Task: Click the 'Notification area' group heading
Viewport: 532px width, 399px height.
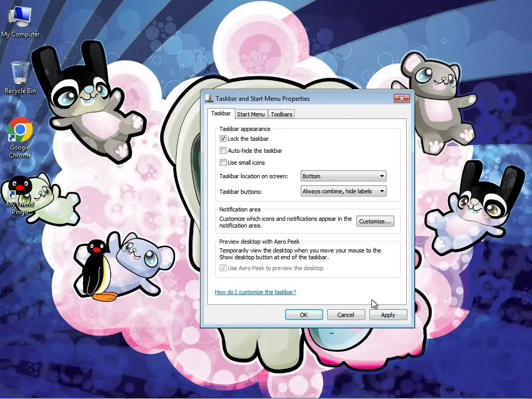Action: (x=240, y=209)
